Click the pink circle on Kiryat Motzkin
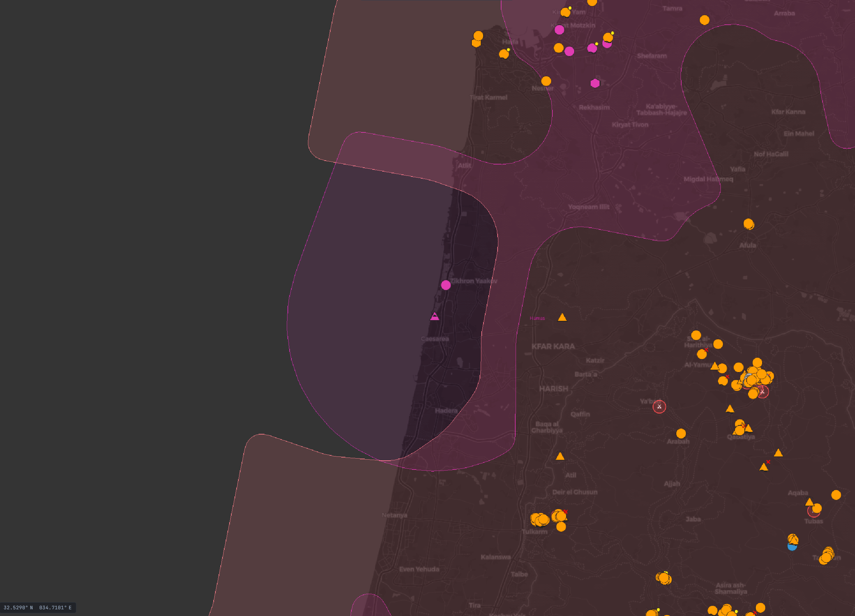 559,30
